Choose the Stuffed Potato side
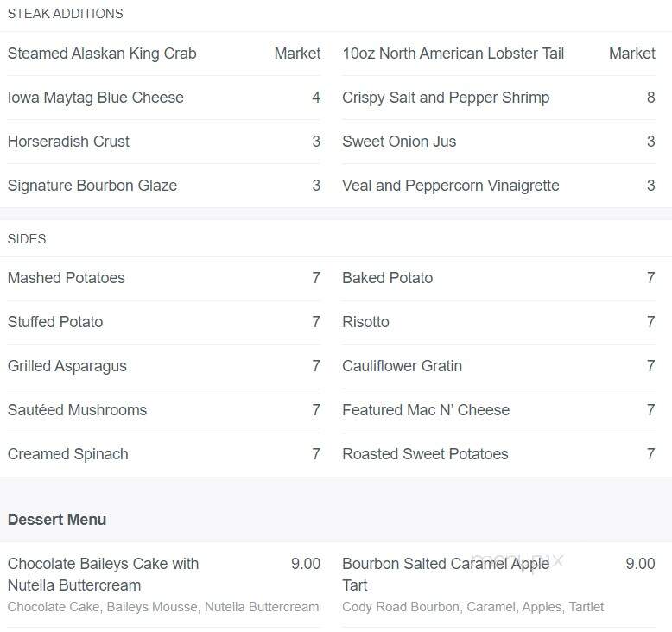Screen dimensions: 672x632 pyautogui.click(x=55, y=322)
